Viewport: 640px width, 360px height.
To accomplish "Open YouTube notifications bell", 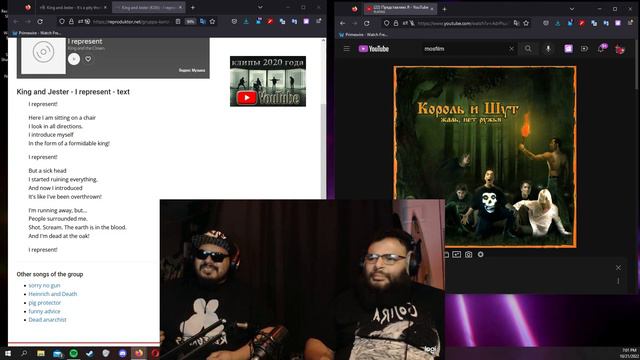I will coord(602,48).
